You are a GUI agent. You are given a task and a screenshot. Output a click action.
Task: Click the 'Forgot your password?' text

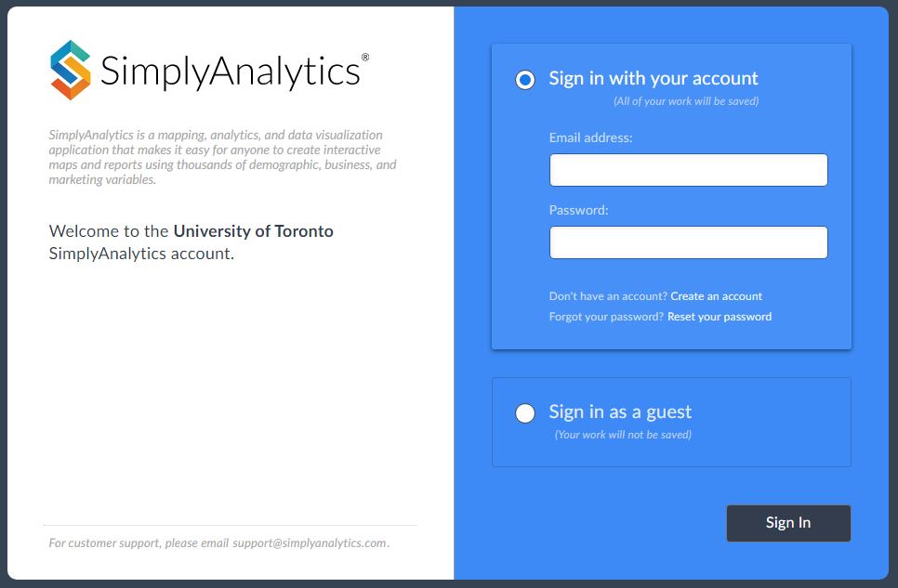(x=606, y=317)
